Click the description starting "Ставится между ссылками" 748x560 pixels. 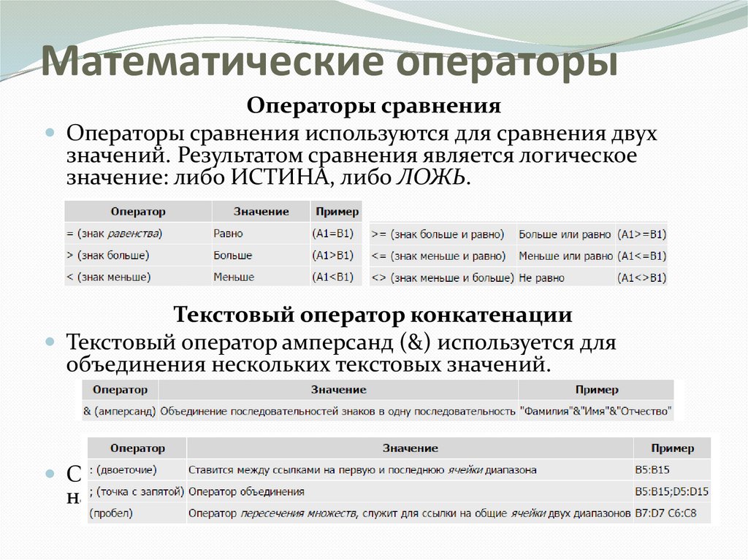pyautogui.click(x=410, y=470)
